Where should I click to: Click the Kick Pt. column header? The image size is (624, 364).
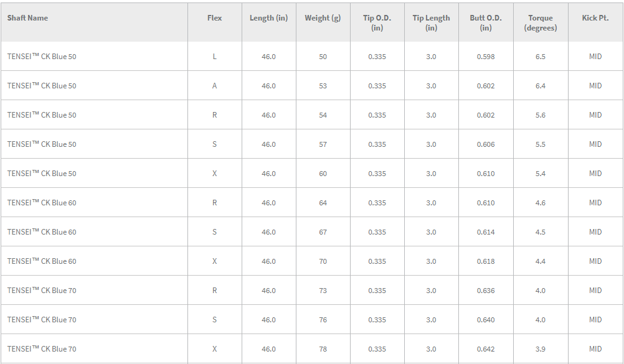tap(595, 18)
